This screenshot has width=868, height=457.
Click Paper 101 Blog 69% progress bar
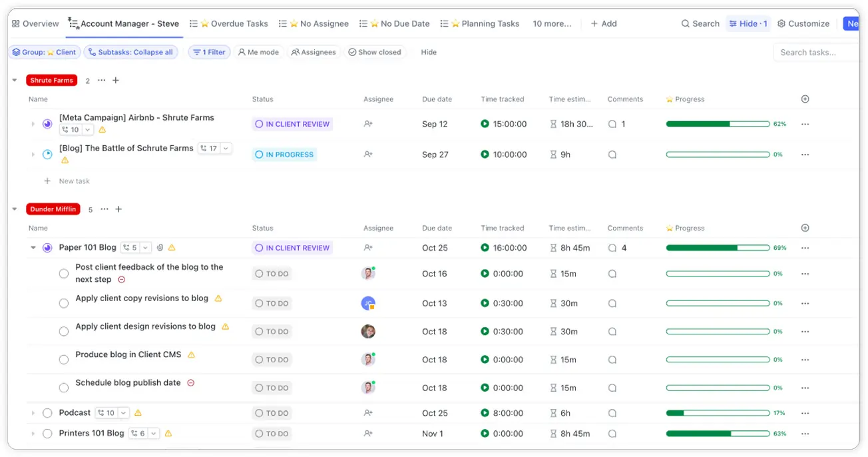[718, 248]
